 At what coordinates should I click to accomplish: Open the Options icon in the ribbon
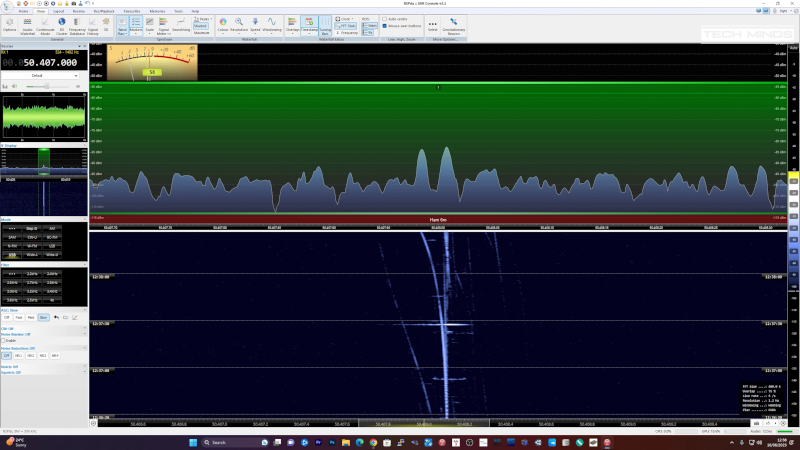coord(10,24)
